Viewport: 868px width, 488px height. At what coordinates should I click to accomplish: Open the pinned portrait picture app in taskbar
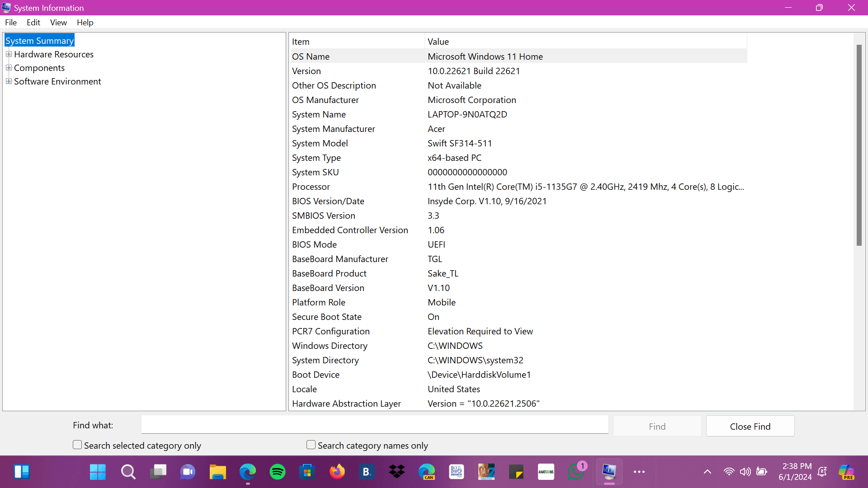click(x=486, y=472)
